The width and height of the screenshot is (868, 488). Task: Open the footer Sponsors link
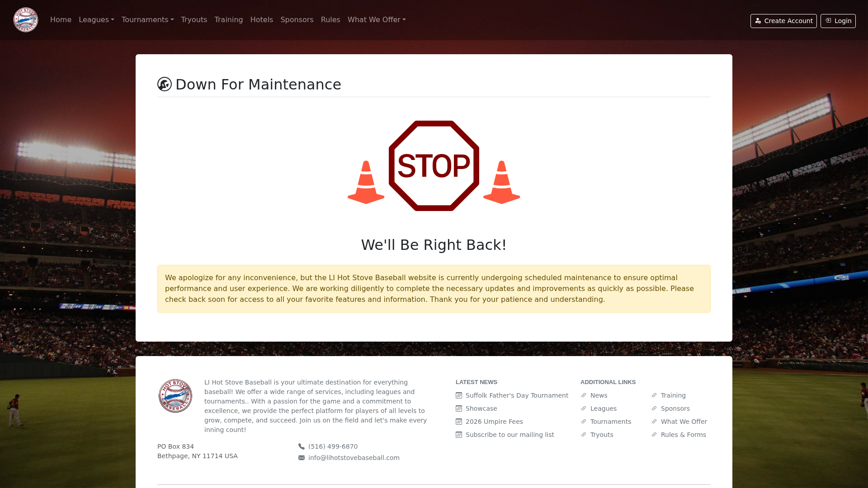[x=675, y=408]
